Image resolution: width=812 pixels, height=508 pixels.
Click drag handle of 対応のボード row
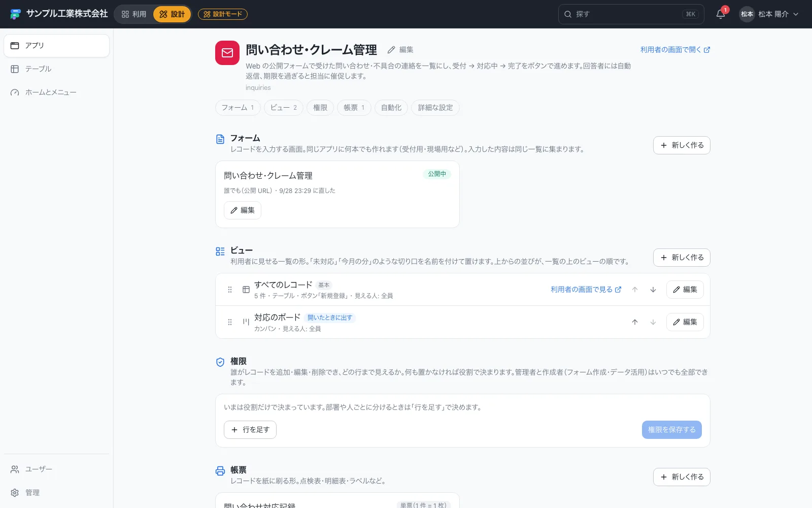click(230, 322)
